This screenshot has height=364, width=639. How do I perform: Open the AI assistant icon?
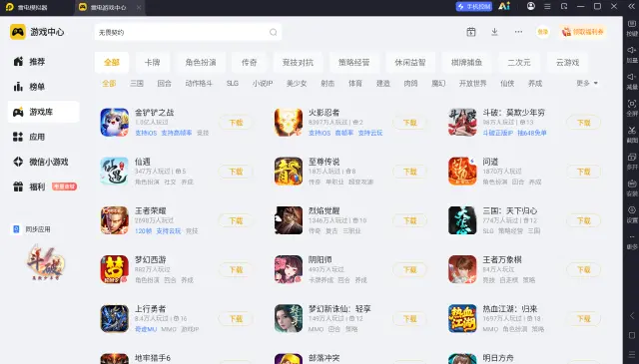click(504, 7)
